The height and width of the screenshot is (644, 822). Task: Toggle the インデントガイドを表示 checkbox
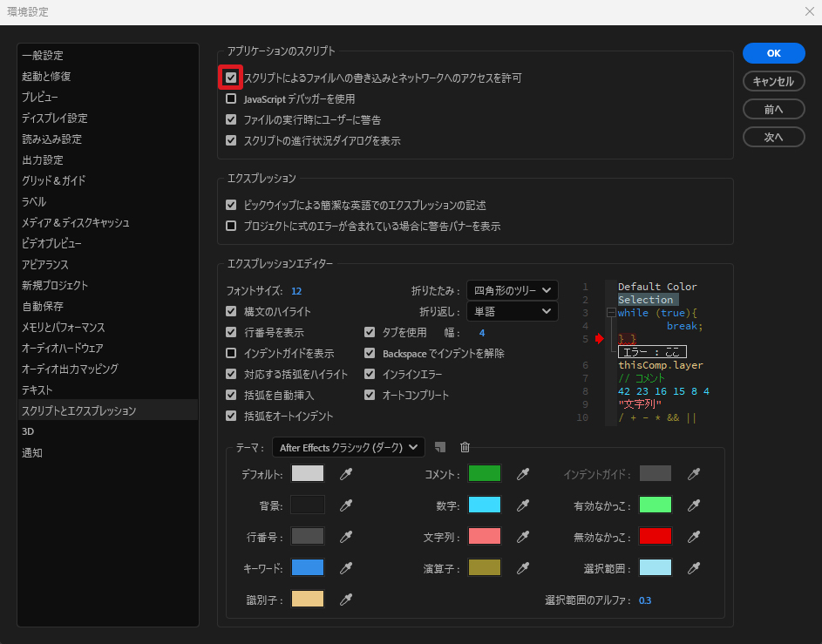point(231,354)
